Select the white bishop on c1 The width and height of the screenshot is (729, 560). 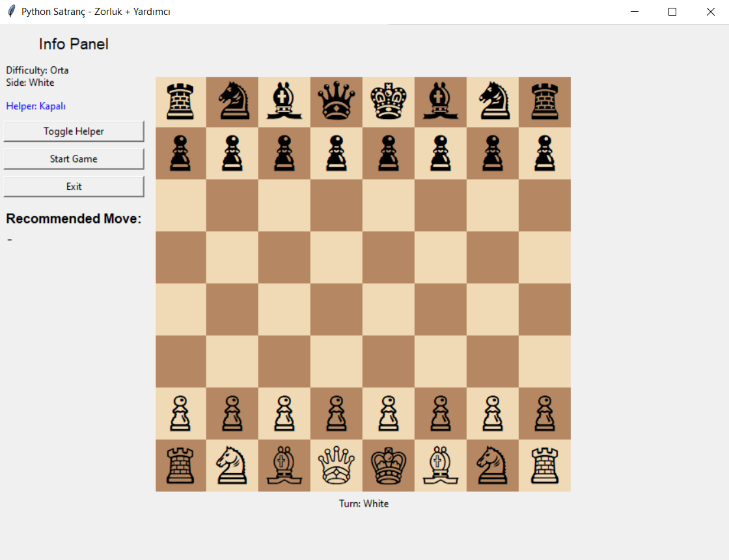point(284,466)
